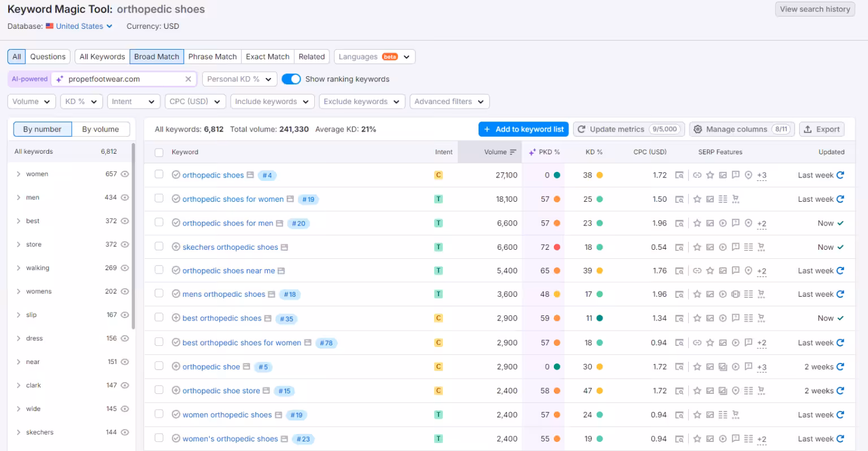868x451 pixels.
Task: Click the ranking page icon beside orthopedic shoes keyword
Action: [x=250, y=175]
